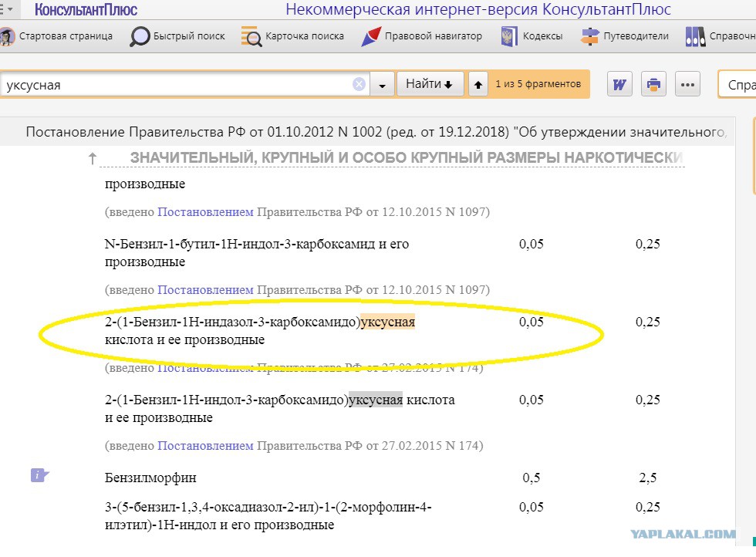Open the Постановлением link below N-Бензил-1-бутил entry
This screenshot has width=756, height=557.
pyautogui.click(x=205, y=290)
